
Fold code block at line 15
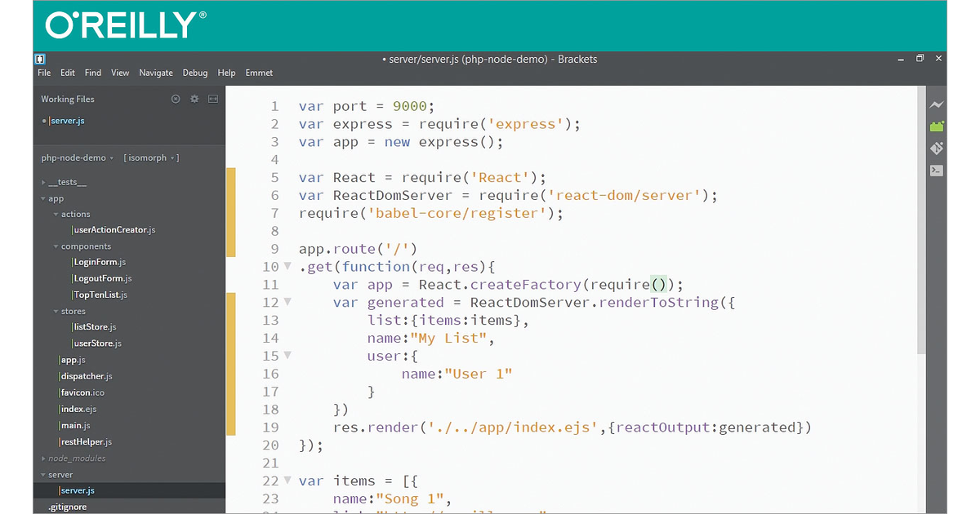coord(287,356)
